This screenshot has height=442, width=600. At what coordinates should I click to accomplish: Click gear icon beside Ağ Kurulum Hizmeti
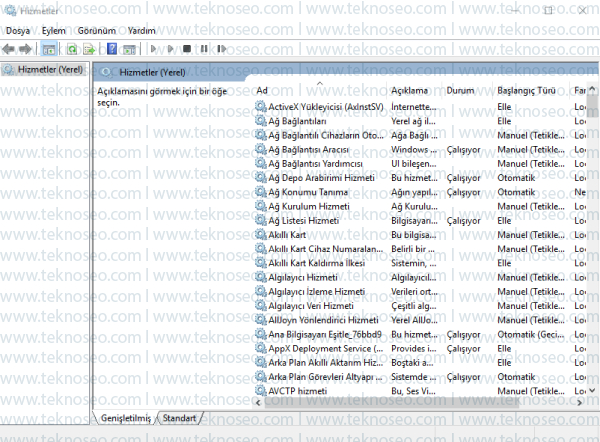[261, 206]
